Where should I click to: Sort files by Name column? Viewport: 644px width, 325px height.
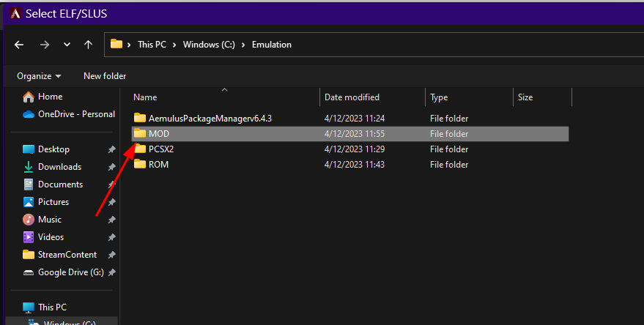tap(145, 97)
